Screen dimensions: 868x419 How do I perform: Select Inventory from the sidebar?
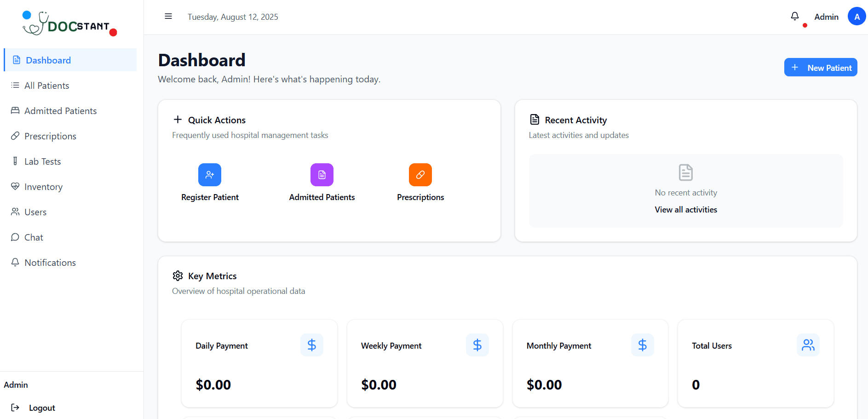click(43, 187)
